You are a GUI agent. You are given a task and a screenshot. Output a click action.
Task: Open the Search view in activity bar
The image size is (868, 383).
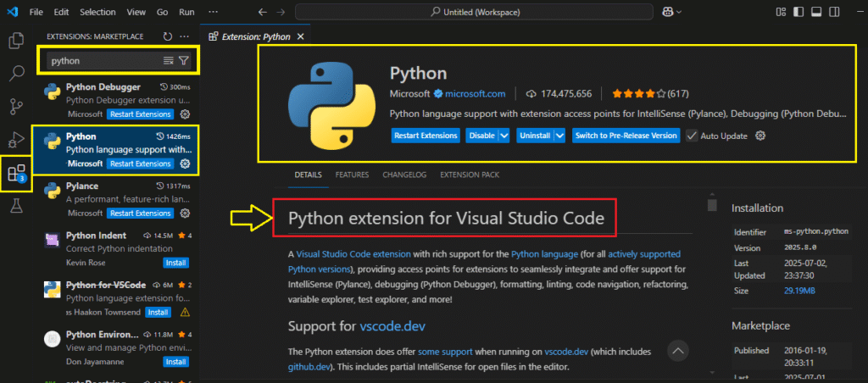(x=17, y=73)
